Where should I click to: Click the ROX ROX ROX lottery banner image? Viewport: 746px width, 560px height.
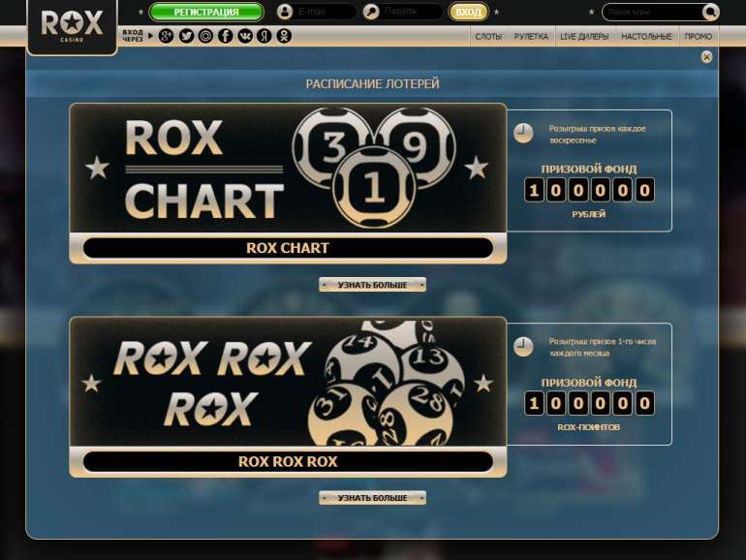coord(288,382)
